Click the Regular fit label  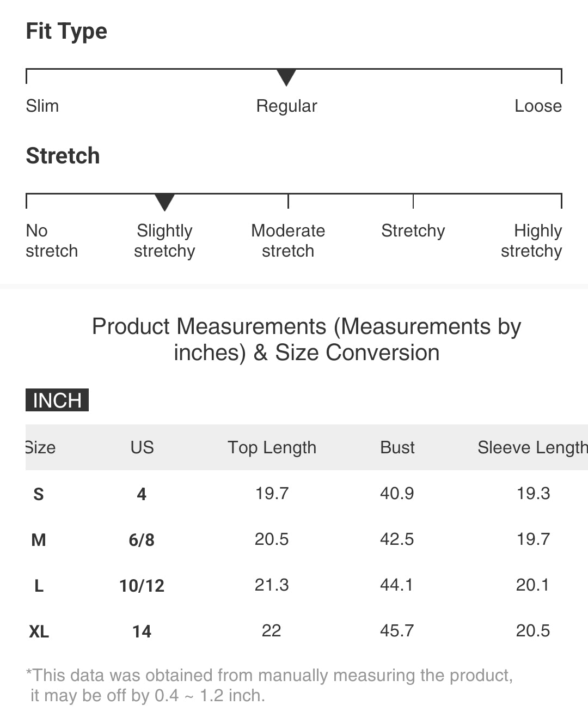click(286, 106)
